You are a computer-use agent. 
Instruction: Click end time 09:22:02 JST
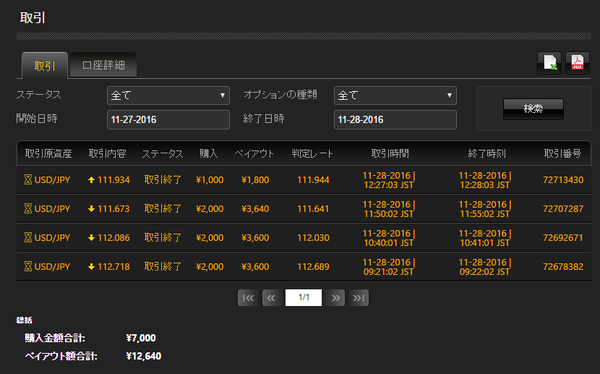tap(485, 272)
